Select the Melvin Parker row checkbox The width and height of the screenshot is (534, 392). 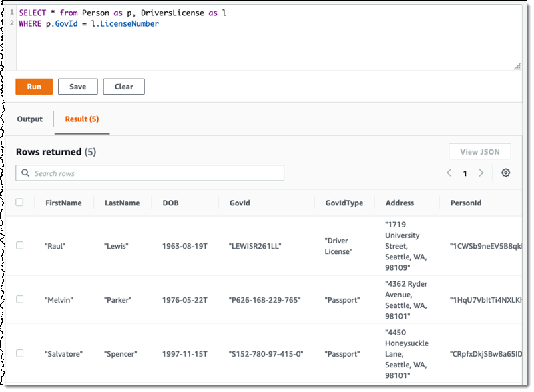pos(19,300)
